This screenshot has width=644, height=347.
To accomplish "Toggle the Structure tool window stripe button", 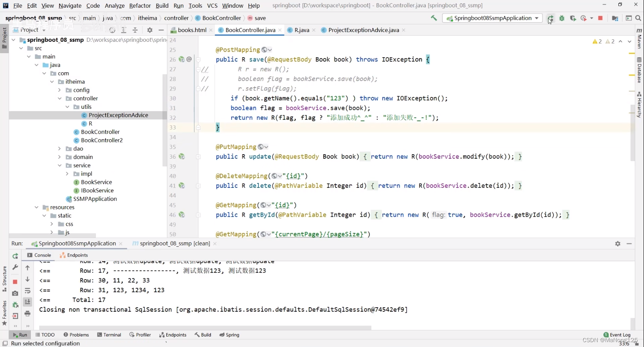I will (x=4, y=279).
